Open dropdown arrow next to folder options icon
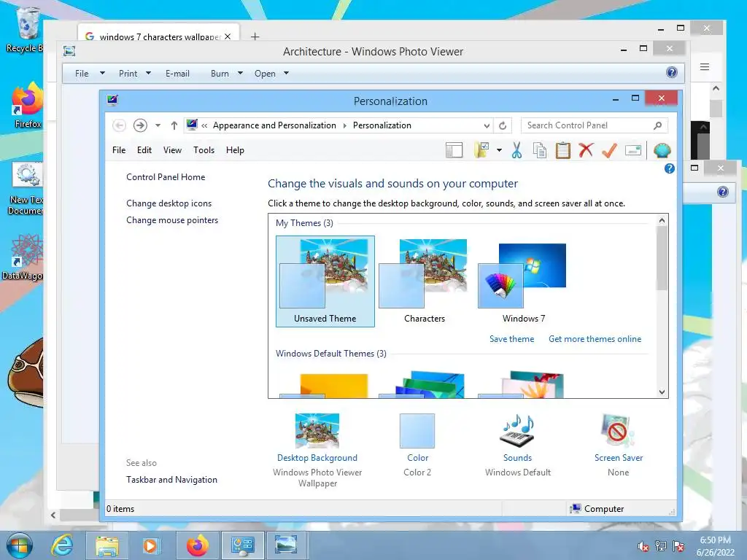 499,150
